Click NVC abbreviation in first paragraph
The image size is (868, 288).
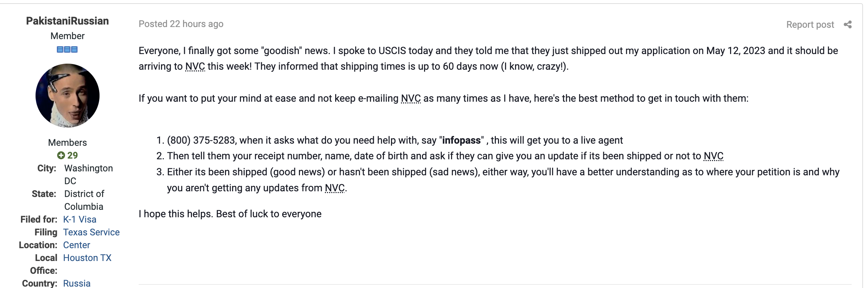195,66
